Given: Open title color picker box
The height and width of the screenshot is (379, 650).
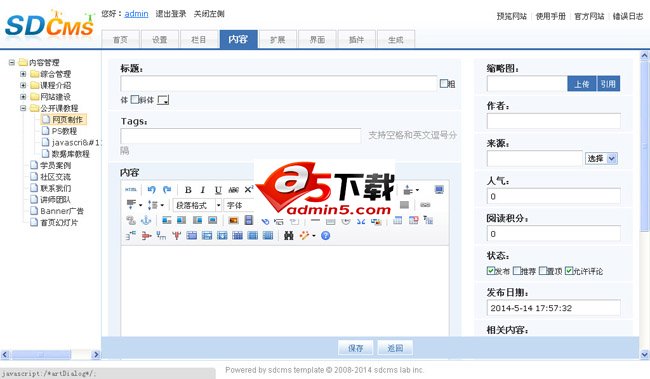Looking at the screenshot, I should (x=163, y=100).
